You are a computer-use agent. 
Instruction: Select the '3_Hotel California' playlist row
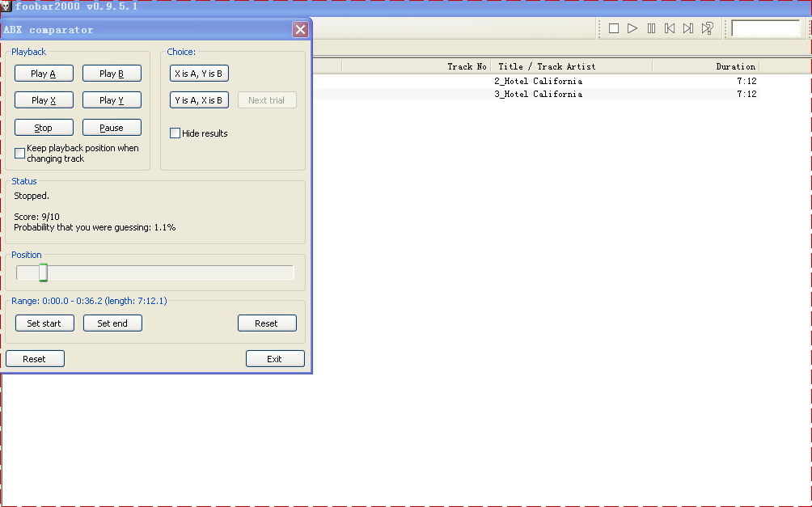(x=535, y=94)
